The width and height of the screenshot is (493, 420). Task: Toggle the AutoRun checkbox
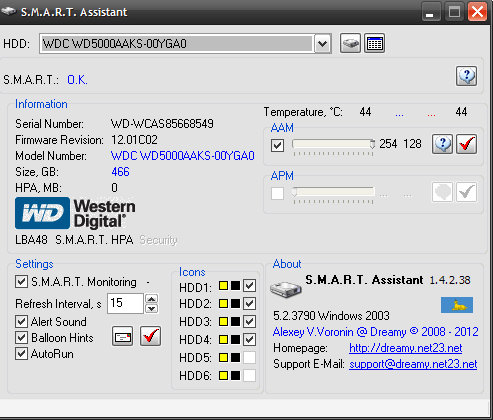point(21,354)
